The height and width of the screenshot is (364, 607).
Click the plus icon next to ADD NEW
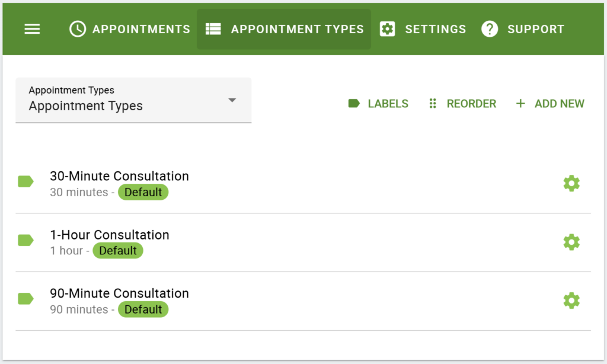pos(520,103)
